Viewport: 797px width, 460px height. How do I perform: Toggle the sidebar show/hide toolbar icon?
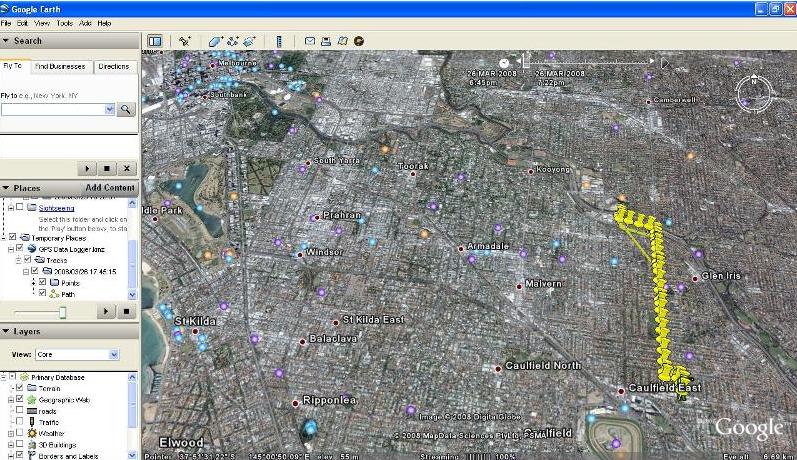tap(155, 41)
